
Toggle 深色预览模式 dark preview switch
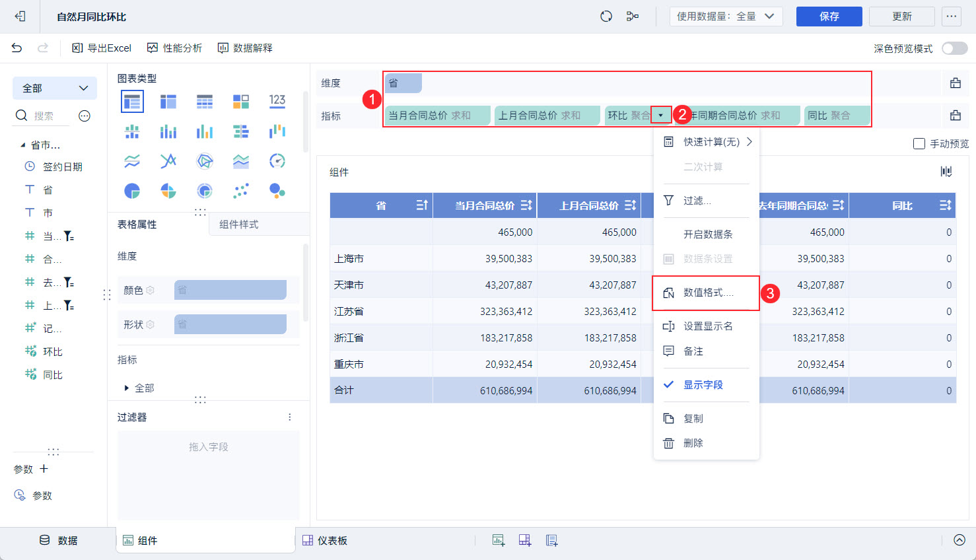pyautogui.click(x=955, y=48)
